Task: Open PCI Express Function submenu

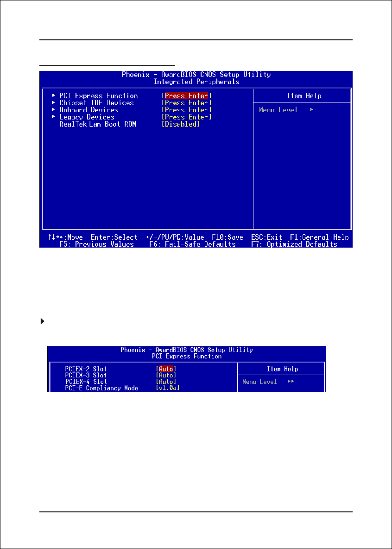Action: [98, 96]
